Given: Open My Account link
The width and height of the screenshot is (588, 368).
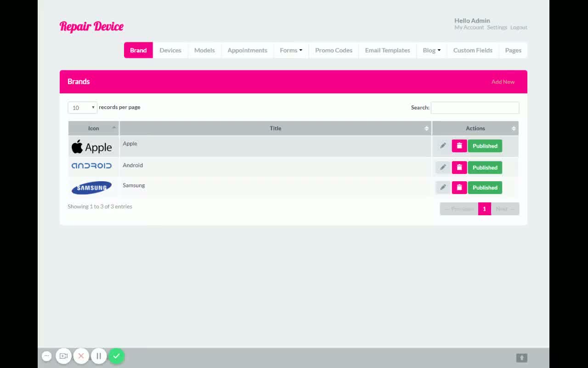Looking at the screenshot, I should coord(469,28).
